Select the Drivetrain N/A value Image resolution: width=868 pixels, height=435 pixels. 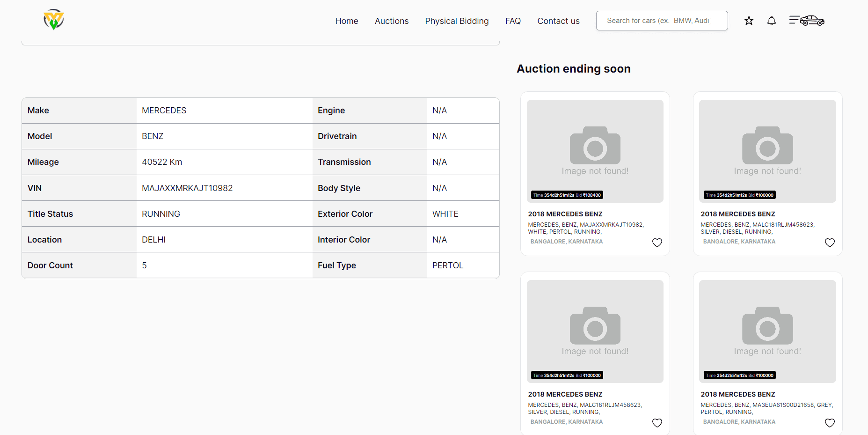point(439,136)
